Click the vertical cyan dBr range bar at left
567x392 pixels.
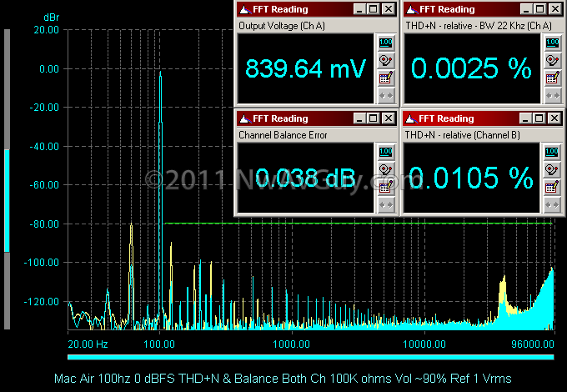point(8,200)
